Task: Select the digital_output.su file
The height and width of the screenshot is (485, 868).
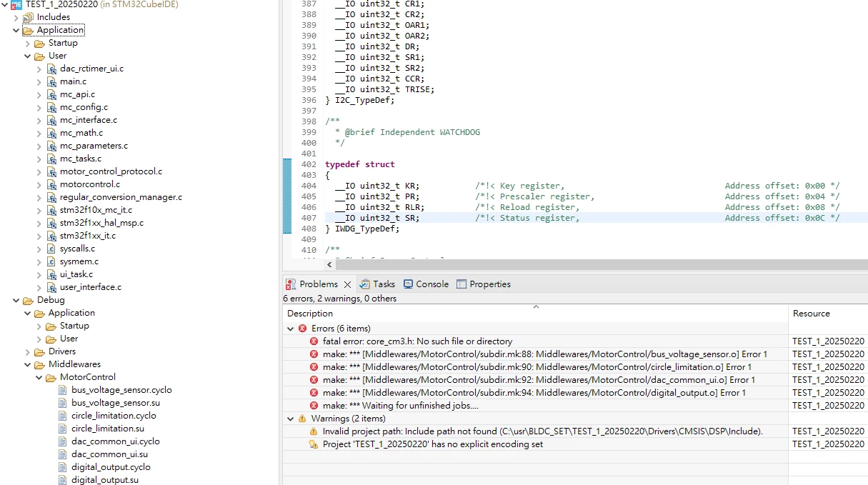Action: 105,480
